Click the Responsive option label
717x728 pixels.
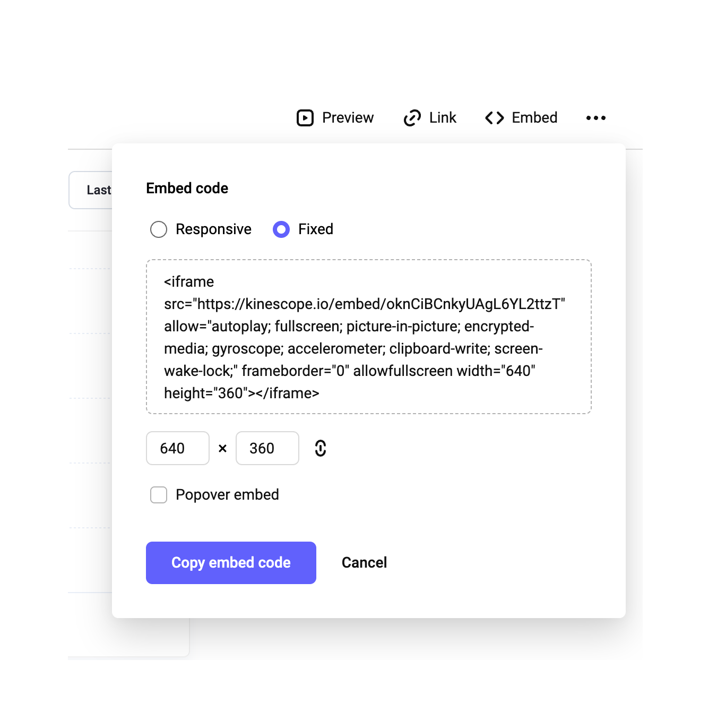pyautogui.click(x=213, y=229)
